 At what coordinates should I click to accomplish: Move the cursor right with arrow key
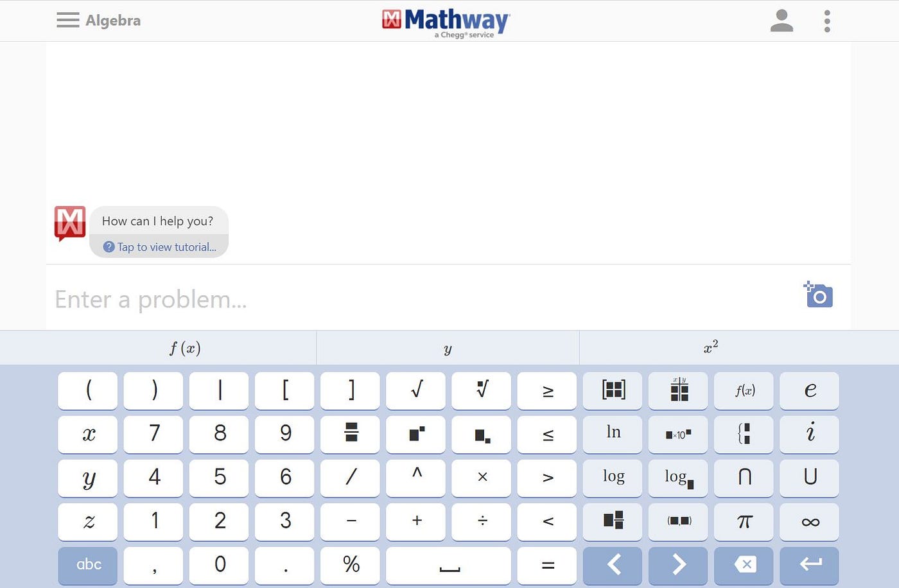click(678, 565)
